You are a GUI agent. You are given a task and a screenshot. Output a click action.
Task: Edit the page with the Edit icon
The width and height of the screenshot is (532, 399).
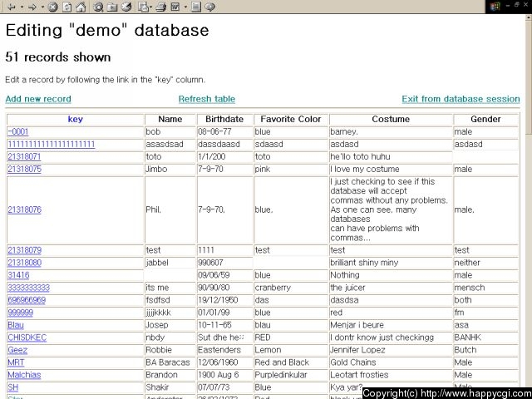click(175, 7)
